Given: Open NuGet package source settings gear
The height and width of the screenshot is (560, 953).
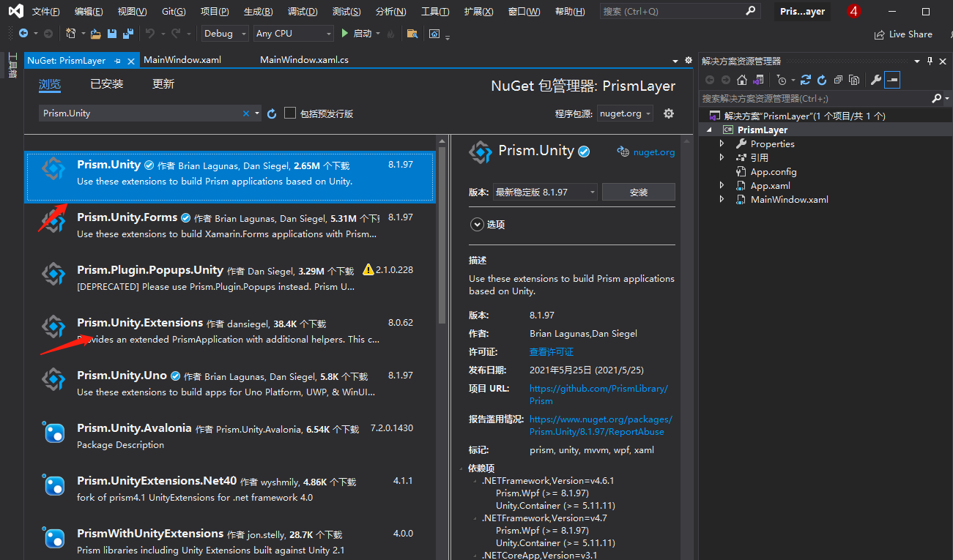Looking at the screenshot, I should 668,113.
